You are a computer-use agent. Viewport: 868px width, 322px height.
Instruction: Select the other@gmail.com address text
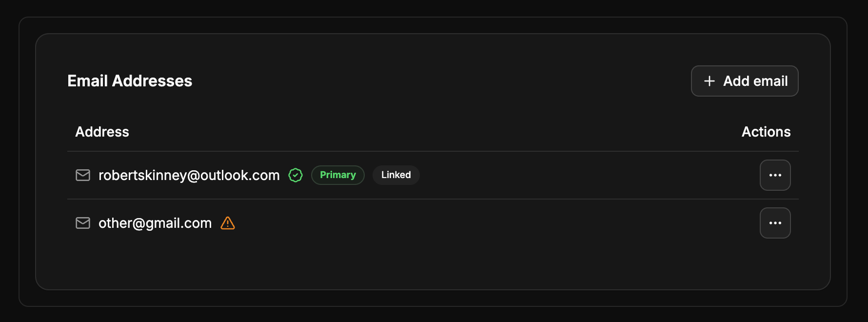[155, 223]
